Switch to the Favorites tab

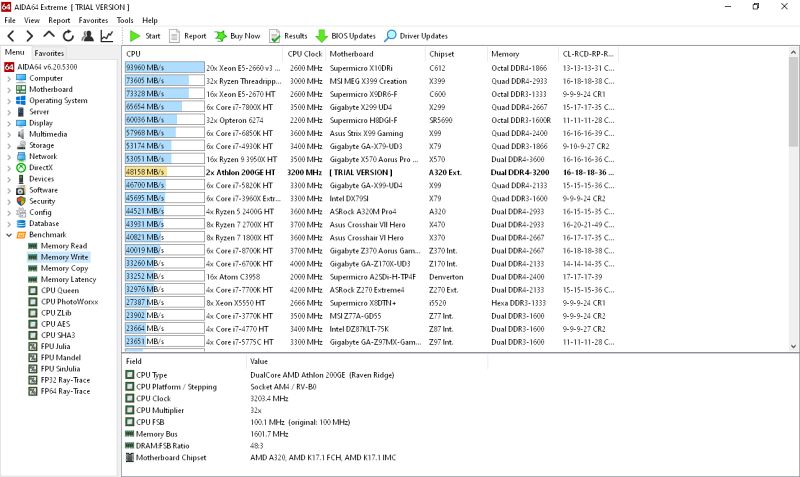click(x=49, y=53)
